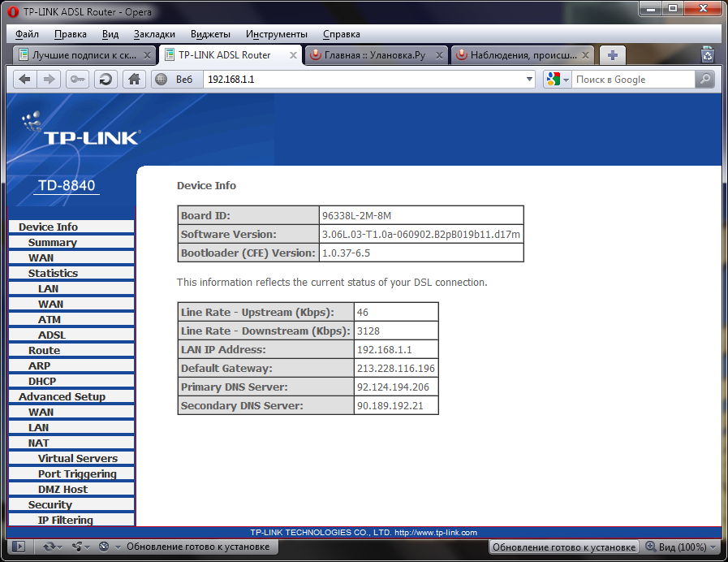The width and height of the screenshot is (728, 562).
Task: Open LAN under Advanced Setup
Action: click(71, 427)
